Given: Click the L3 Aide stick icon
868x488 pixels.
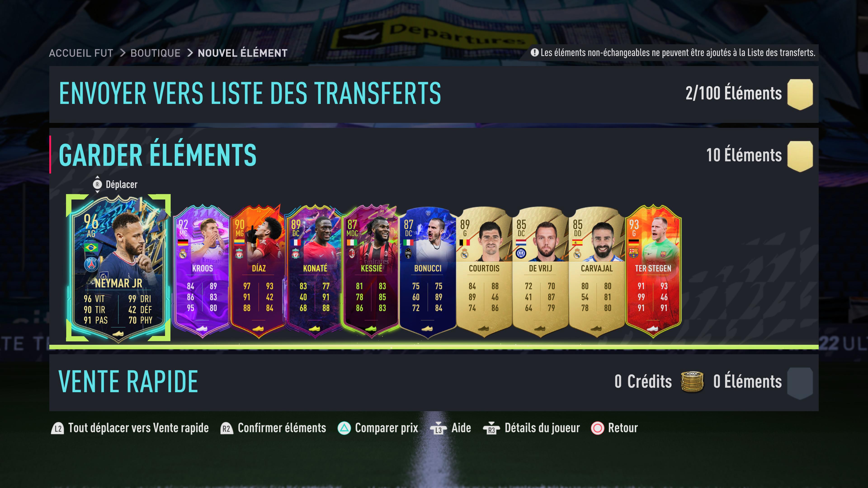Looking at the screenshot, I should pyautogui.click(x=438, y=428).
